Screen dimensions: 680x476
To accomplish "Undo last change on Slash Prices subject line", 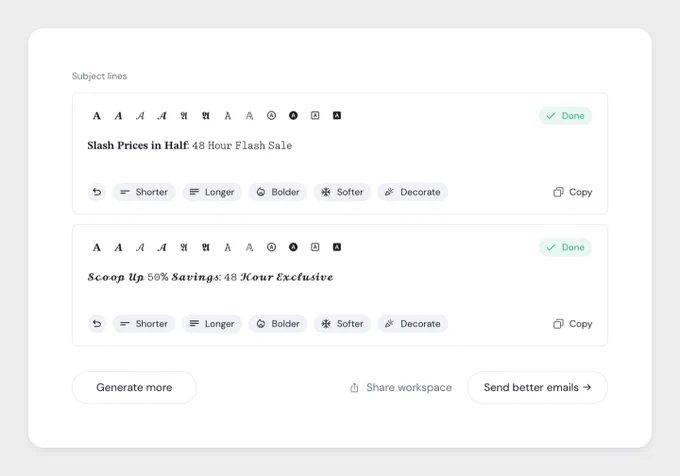I will point(97,192).
